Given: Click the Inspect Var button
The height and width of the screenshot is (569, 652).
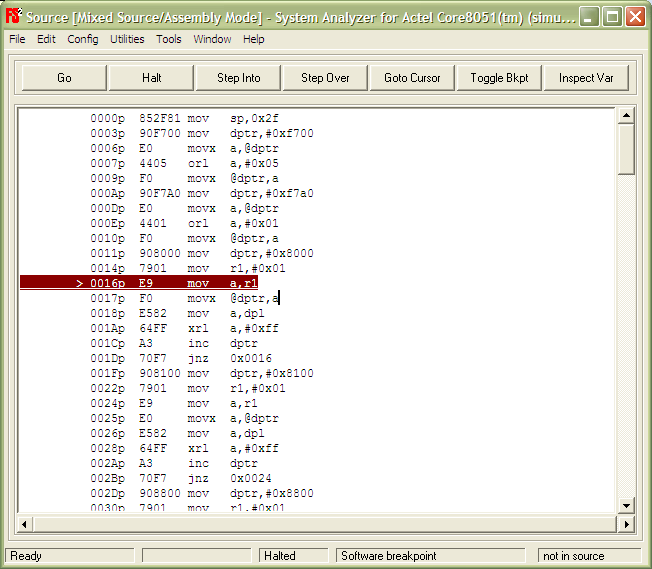Looking at the screenshot, I should [x=586, y=78].
